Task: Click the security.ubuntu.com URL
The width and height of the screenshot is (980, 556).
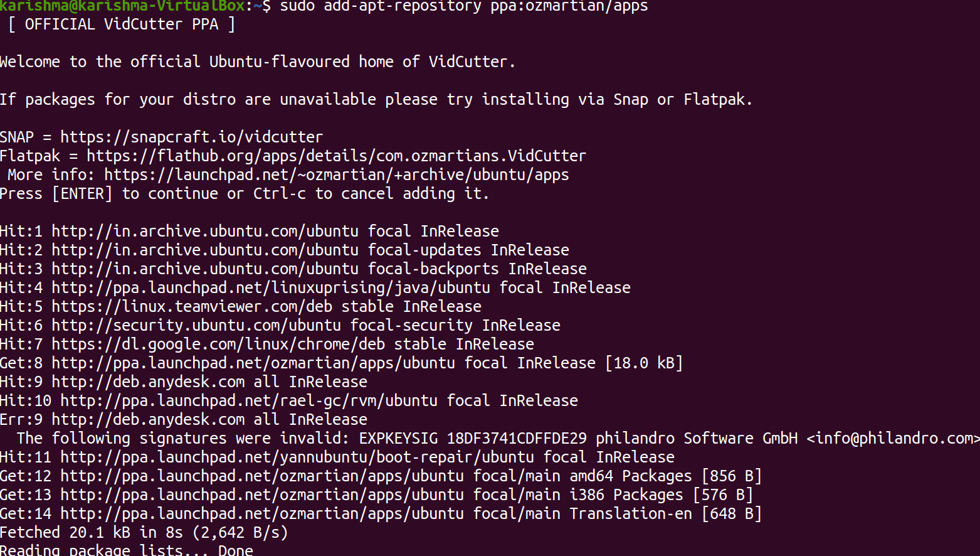Action: 196,325
